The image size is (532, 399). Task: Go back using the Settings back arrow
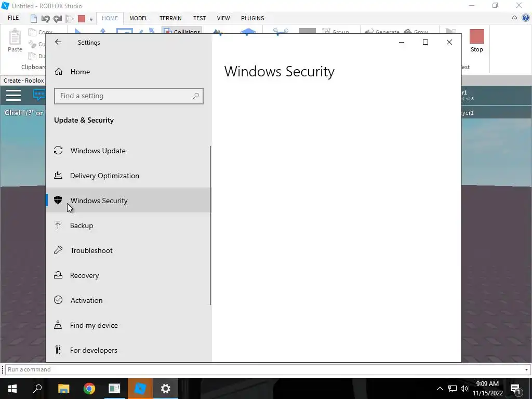(x=58, y=42)
